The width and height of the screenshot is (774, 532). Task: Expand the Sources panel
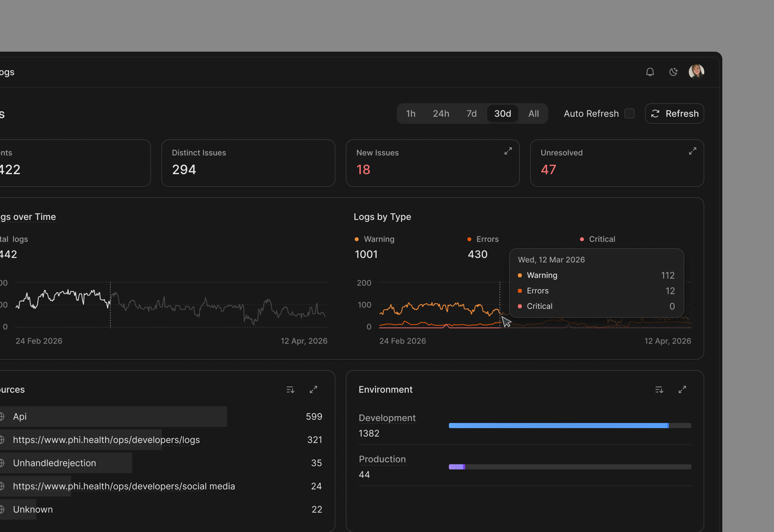click(313, 390)
